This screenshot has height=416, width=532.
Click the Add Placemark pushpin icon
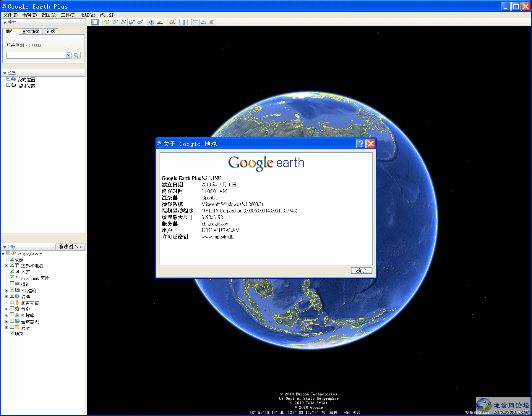(107, 22)
